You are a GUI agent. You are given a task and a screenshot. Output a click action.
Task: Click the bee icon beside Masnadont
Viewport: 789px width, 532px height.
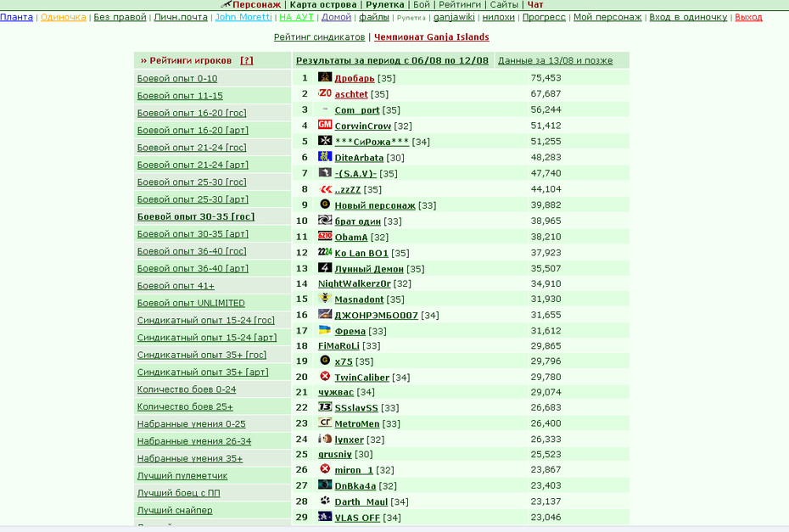pos(325,299)
